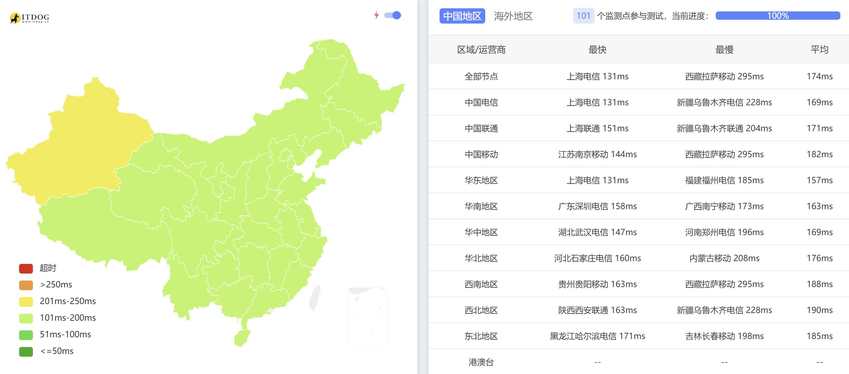Viewport: 849px width, 374px height.
Task: Click the 182ms average for 中国移动
Action: (x=820, y=154)
